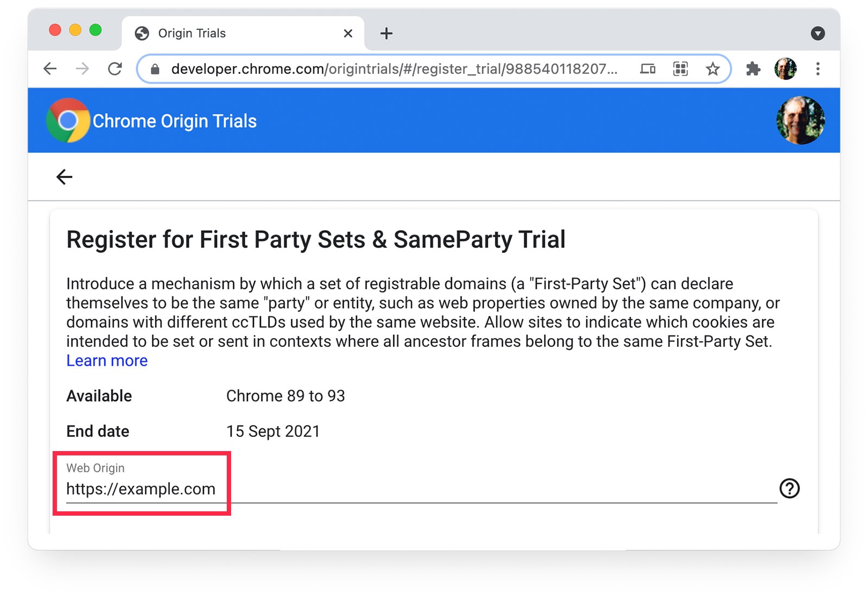Image resolution: width=868 pixels, height=596 pixels.
Task: Go back using the page's back arrow
Action: (65, 177)
